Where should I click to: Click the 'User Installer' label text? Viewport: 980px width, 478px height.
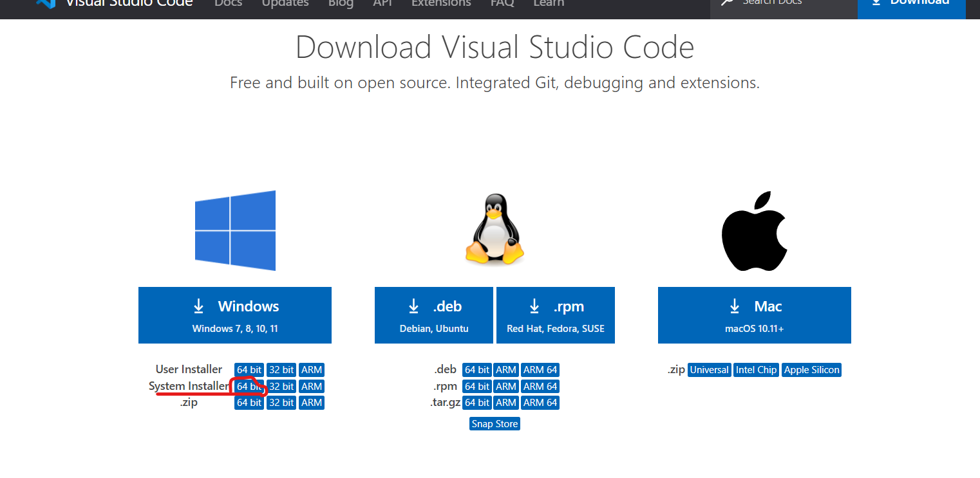tap(189, 369)
